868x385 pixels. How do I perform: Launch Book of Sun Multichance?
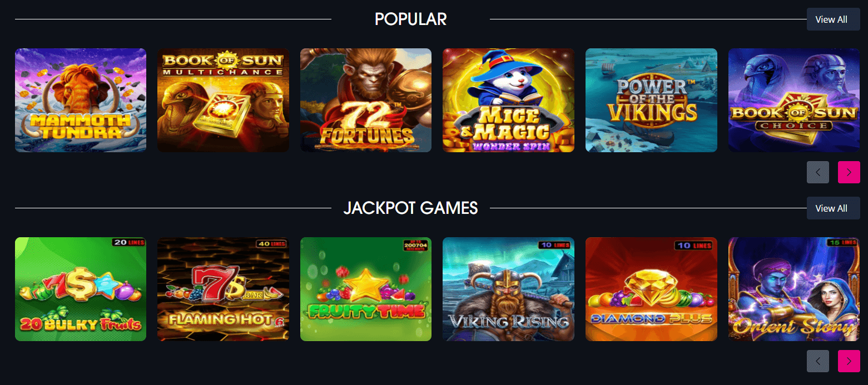coord(223,100)
